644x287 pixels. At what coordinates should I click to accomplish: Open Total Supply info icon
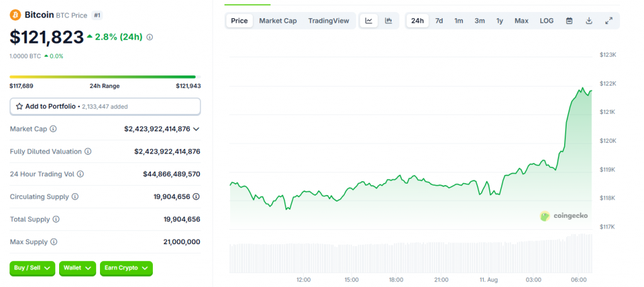(56, 219)
